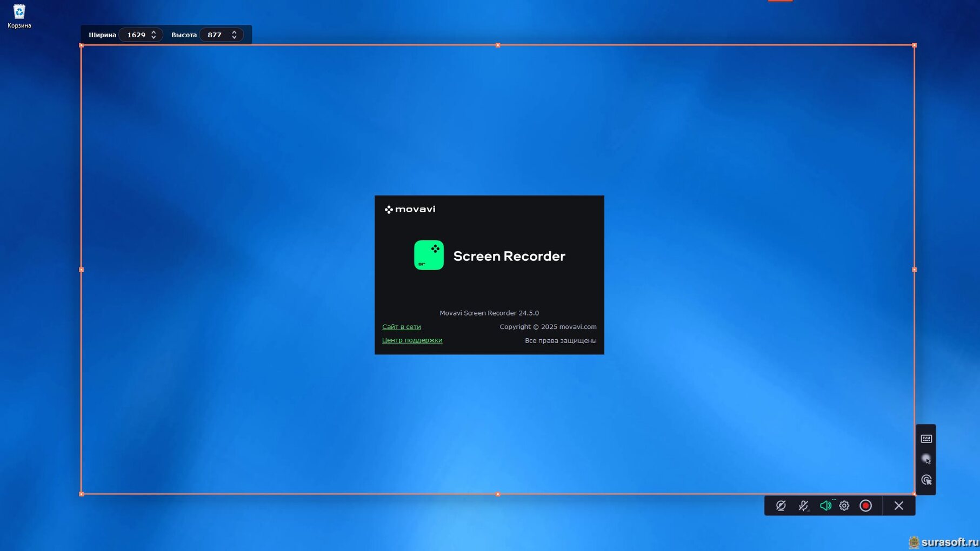Click the right-middle capture frame handle
This screenshot has height=551, width=980.
[x=914, y=270]
